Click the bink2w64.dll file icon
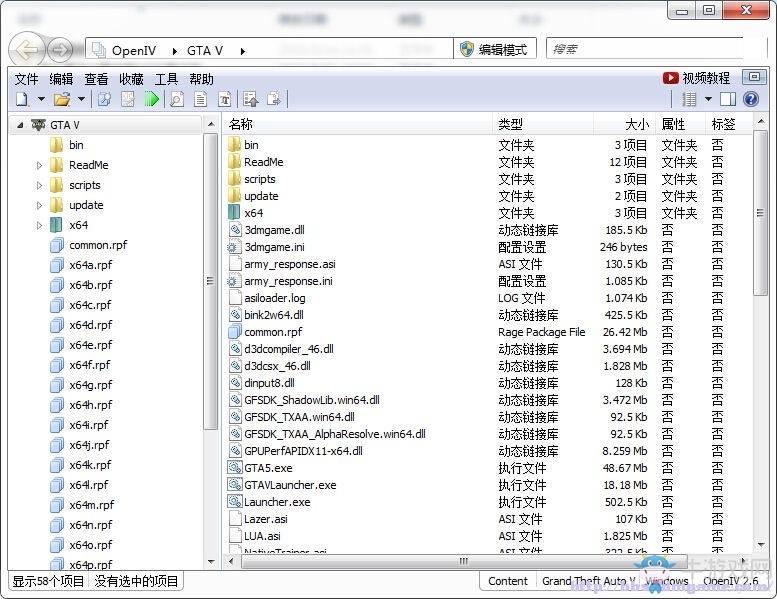777x599 pixels. pos(235,315)
